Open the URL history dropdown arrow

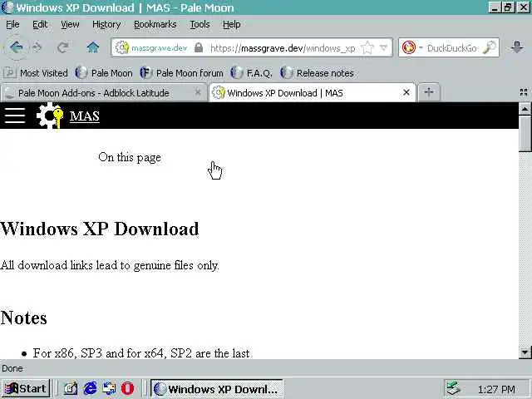(383, 47)
